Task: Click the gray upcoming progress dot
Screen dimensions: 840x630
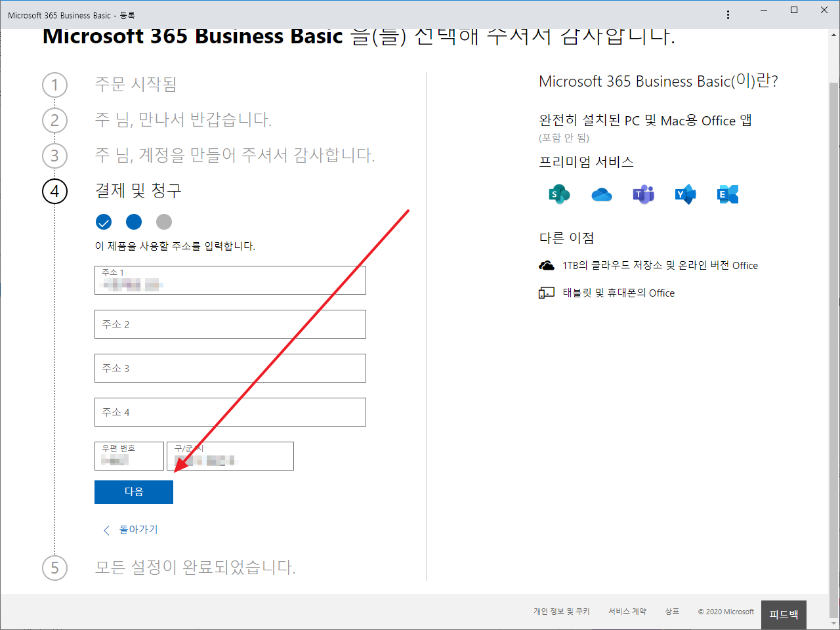Action: click(x=164, y=222)
